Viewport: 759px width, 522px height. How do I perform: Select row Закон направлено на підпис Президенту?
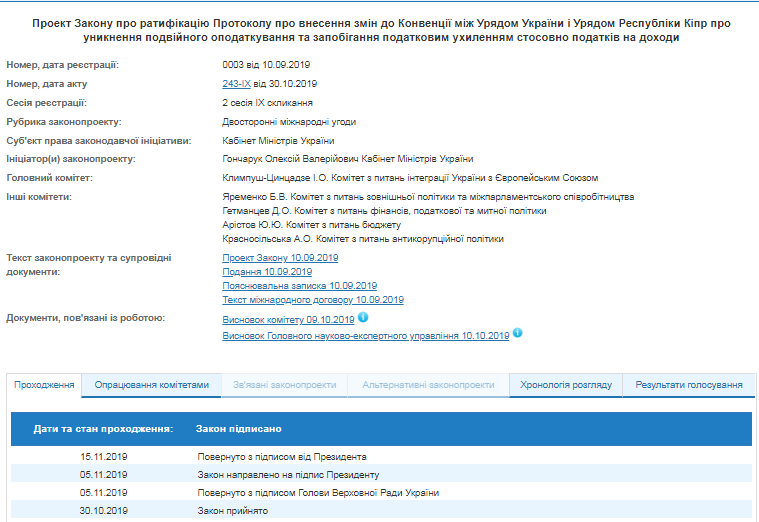381,474
